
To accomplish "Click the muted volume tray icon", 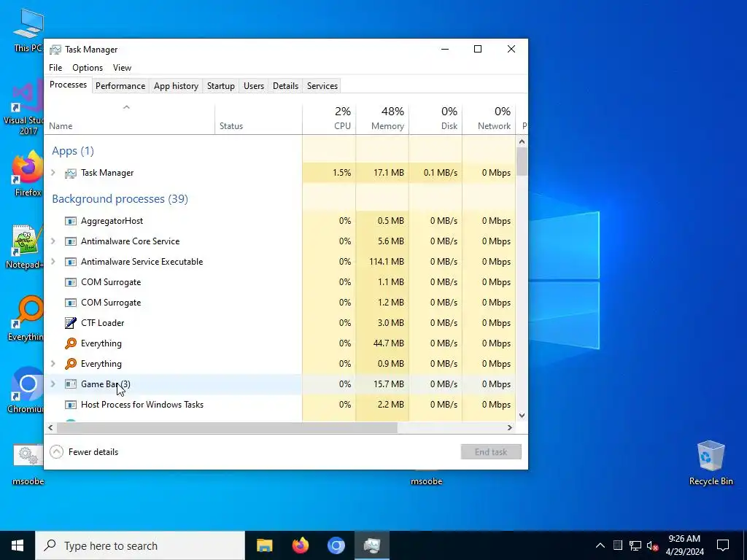I will pos(652,545).
